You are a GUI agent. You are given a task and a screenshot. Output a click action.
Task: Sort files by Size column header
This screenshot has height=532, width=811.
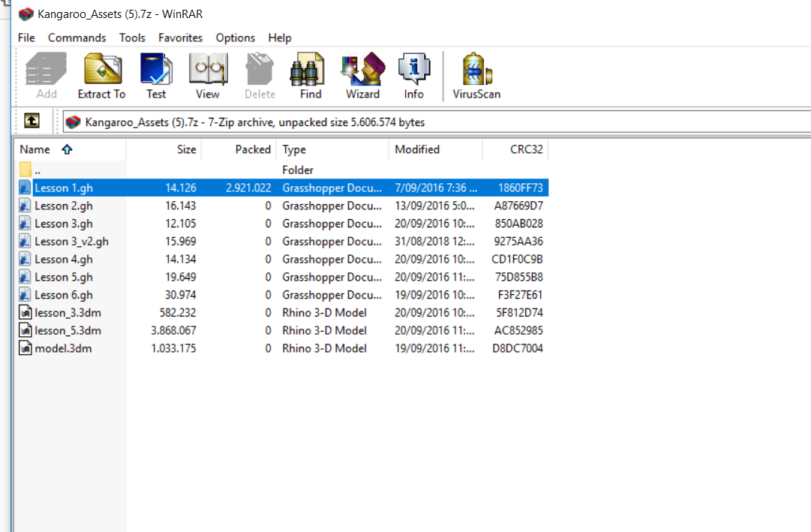pyautogui.click(x=164, y=149)
